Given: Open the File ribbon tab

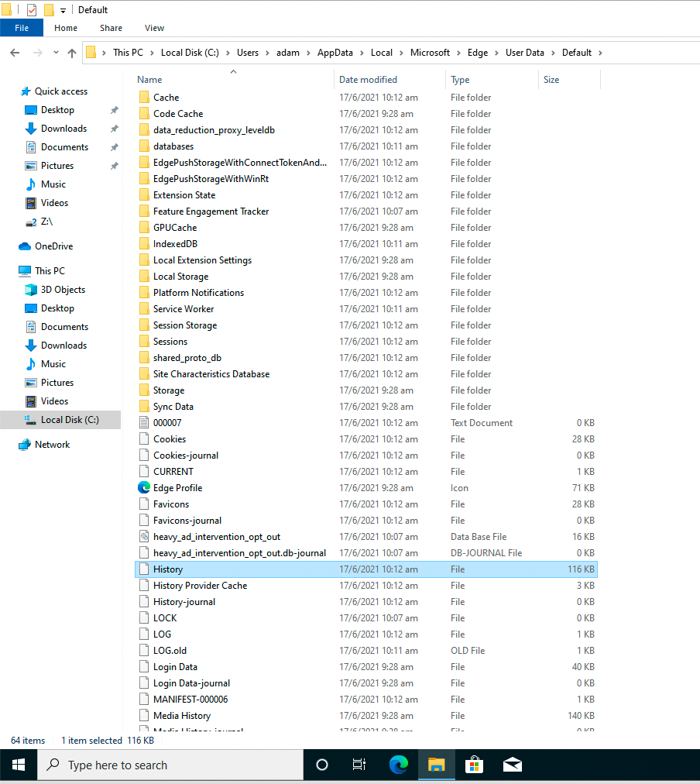Looking at the screenshot, I should click(22, 28).
